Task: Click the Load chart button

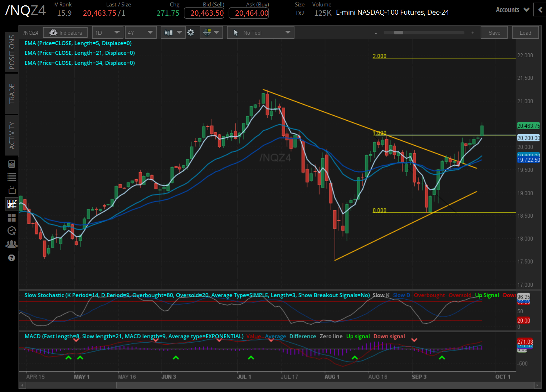Action: (526, 33)
